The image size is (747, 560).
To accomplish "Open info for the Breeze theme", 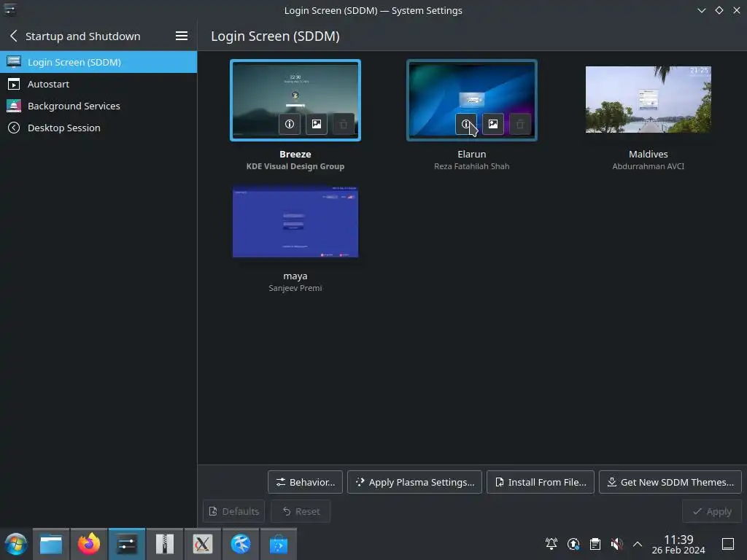I will click(289, 124).
